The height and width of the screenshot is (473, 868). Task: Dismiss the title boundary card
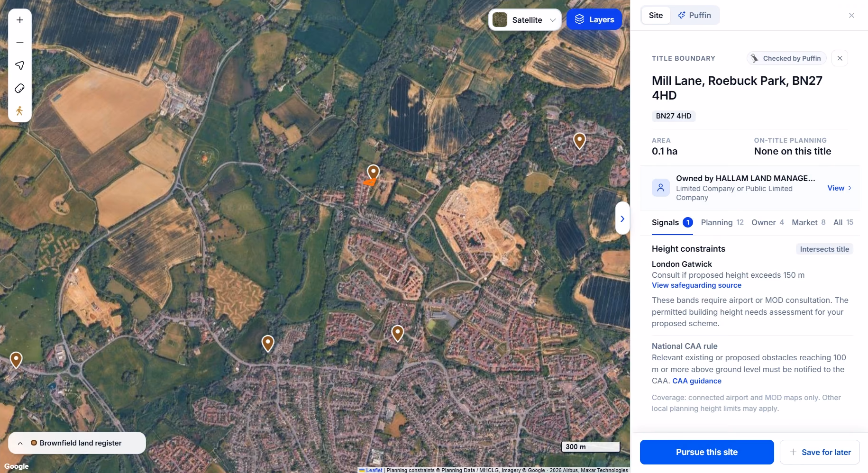coord(840,58)
